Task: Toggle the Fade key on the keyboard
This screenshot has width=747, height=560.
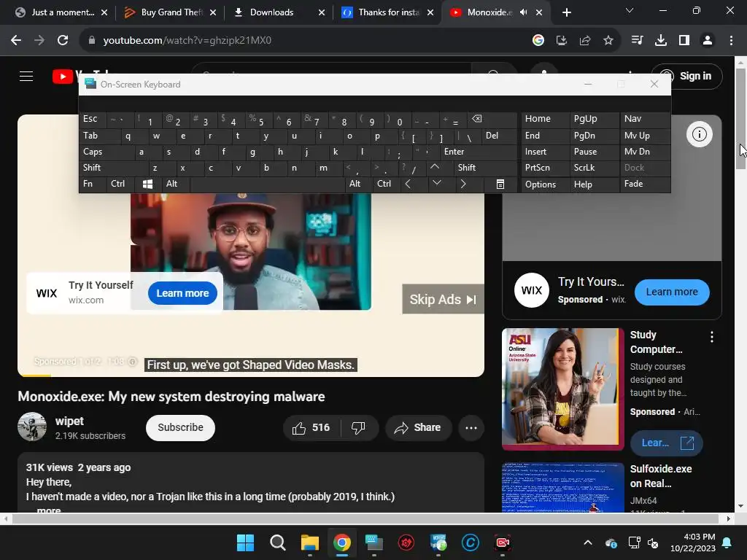Action: 645,184
